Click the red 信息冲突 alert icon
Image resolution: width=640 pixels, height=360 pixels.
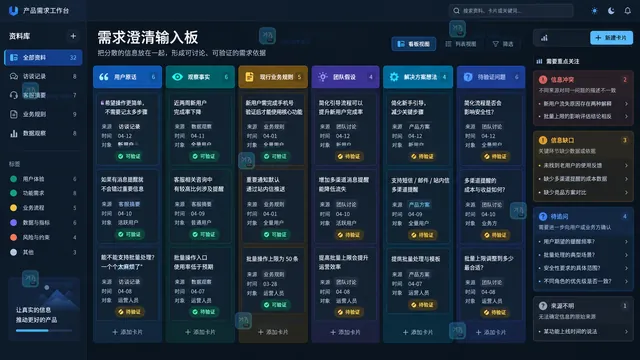tap(543, 80)
